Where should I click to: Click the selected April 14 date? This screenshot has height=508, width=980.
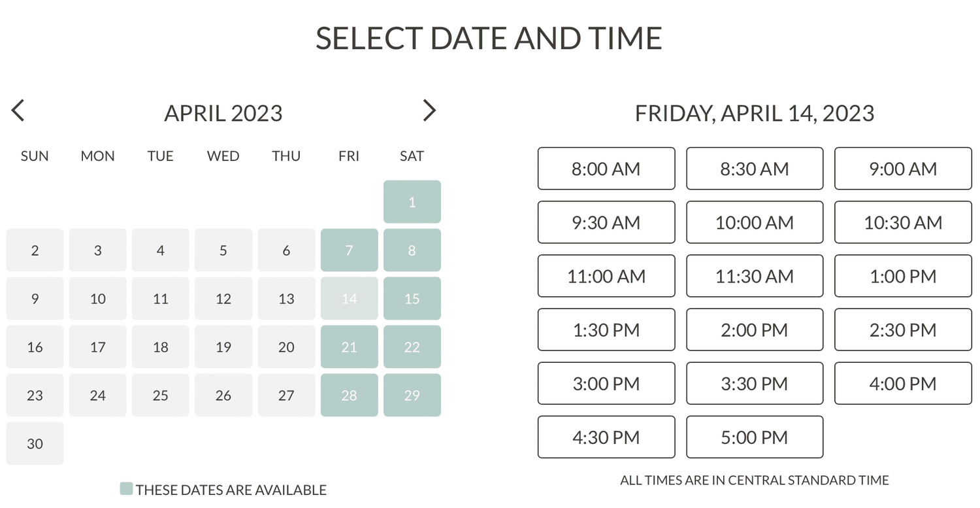pos(349,299)
